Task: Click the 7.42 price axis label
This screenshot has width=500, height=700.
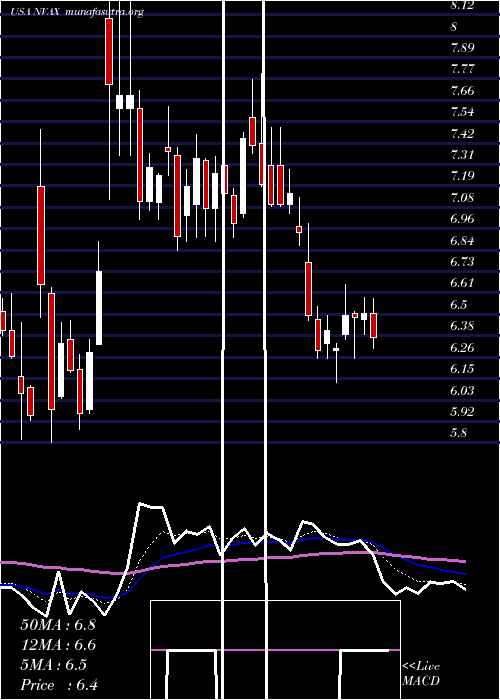Action: pyautogui.click(x=462, y=133)
